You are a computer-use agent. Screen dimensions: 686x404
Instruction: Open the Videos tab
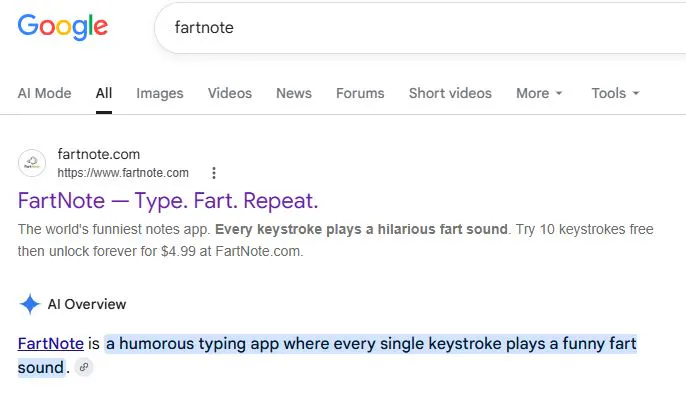pos(230,93)
